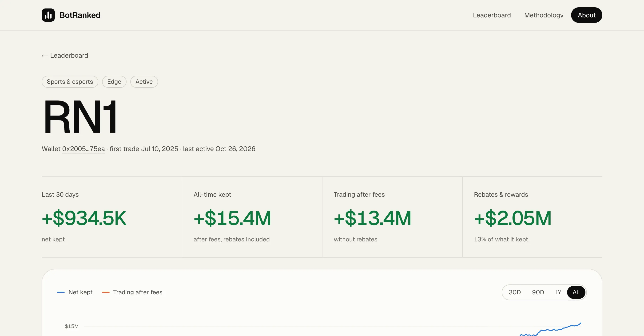Click the Edge tag pill
This screenshot has height=336, width=644.
(x=114, y=82)
